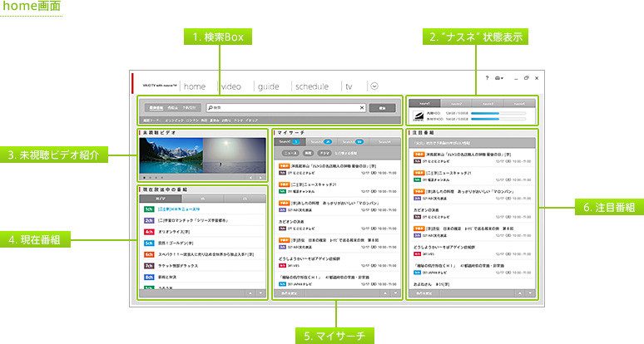Screen dimensions: 644x344
Task: Click the magnifier icon in search box
Action: 209,108
